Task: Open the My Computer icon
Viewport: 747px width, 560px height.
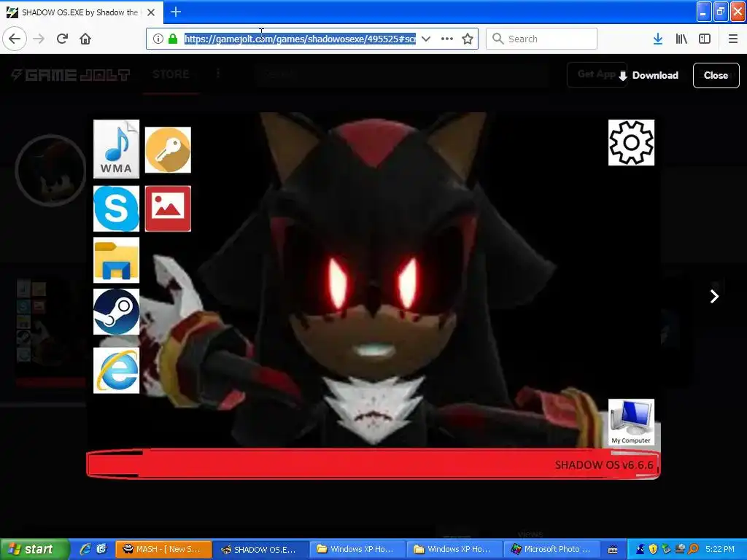Action: 631,422
